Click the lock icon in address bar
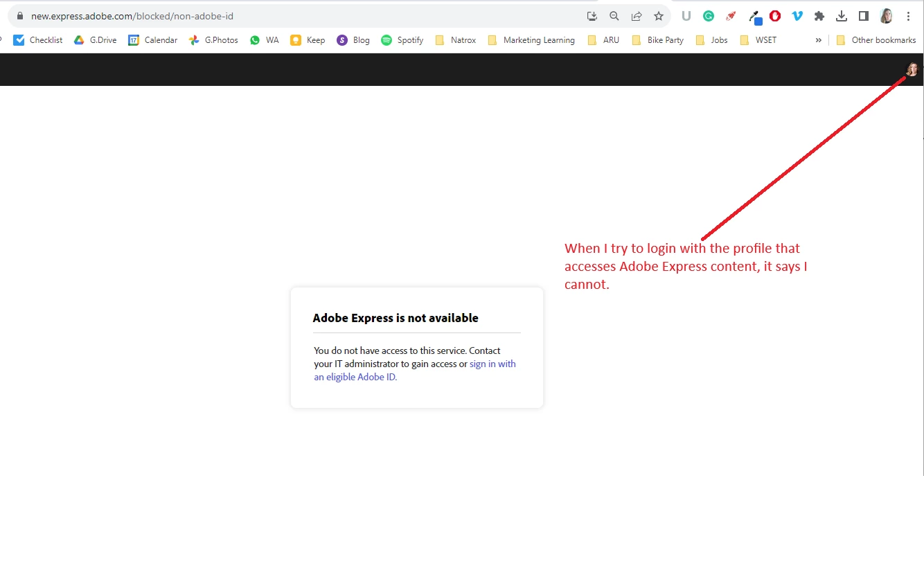Image resolution: width=924 pixels, height=577 pixels. pos(19,16)
